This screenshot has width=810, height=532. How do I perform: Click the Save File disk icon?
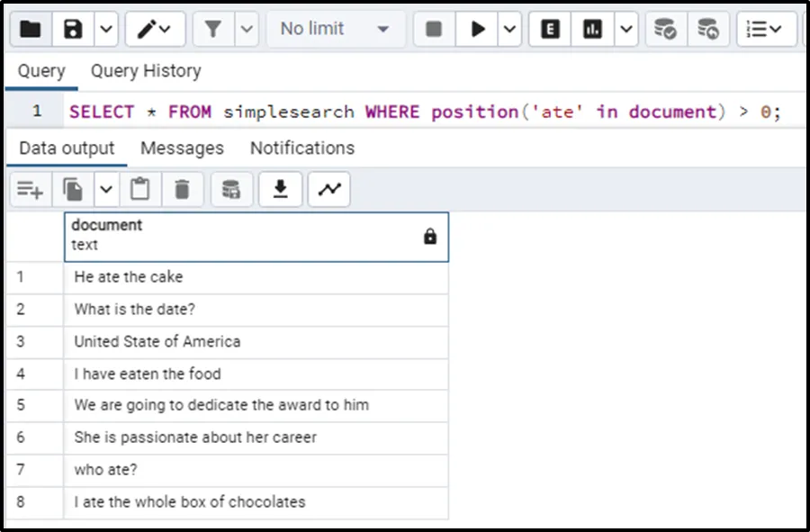tap(74, 30)
